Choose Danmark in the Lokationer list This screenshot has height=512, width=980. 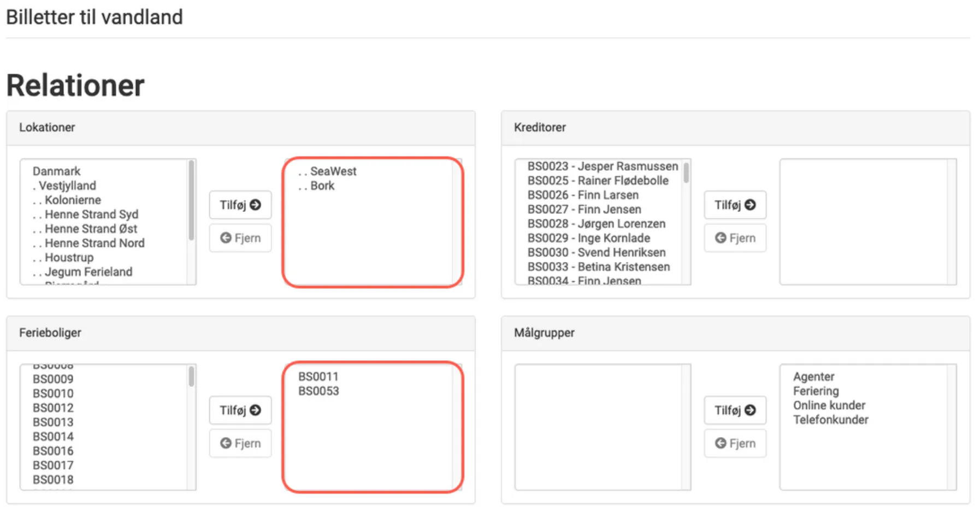click(x=56, y=171)
